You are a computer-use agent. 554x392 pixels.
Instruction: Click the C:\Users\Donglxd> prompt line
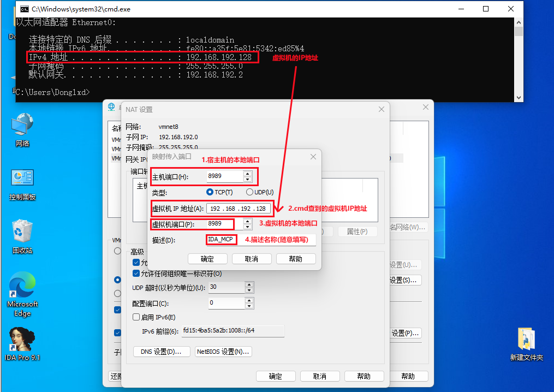(52, 92)
